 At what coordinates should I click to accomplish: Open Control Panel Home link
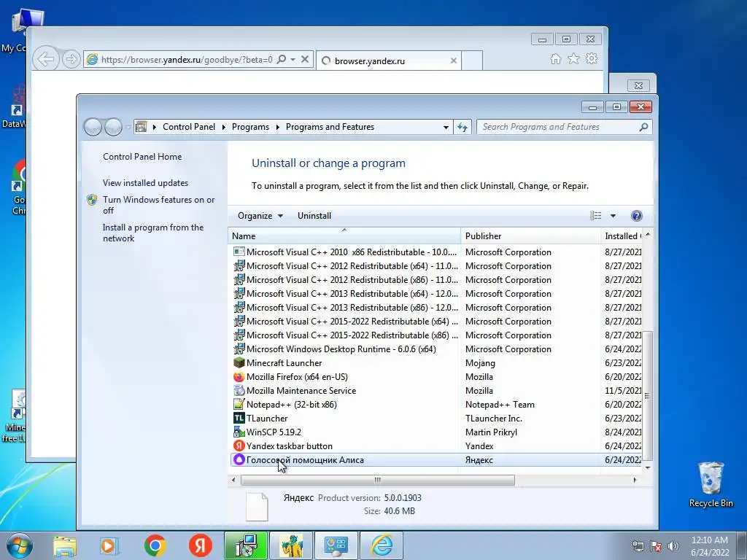142,157
